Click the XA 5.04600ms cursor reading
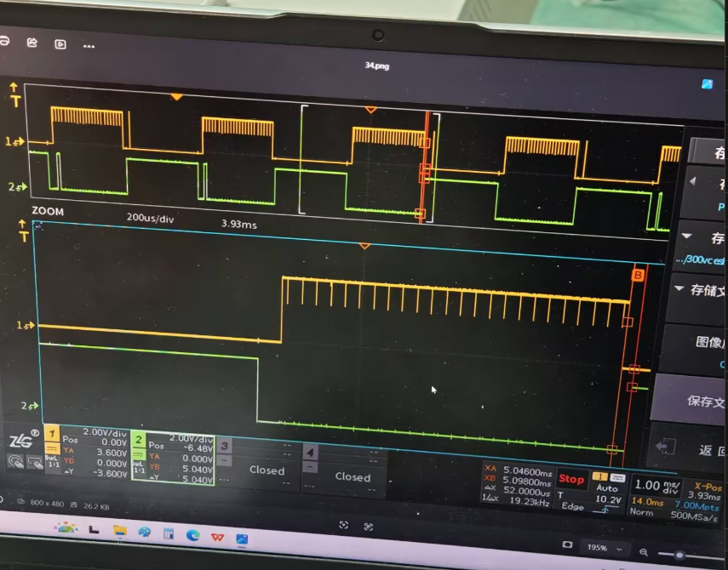 coord(519,470)
